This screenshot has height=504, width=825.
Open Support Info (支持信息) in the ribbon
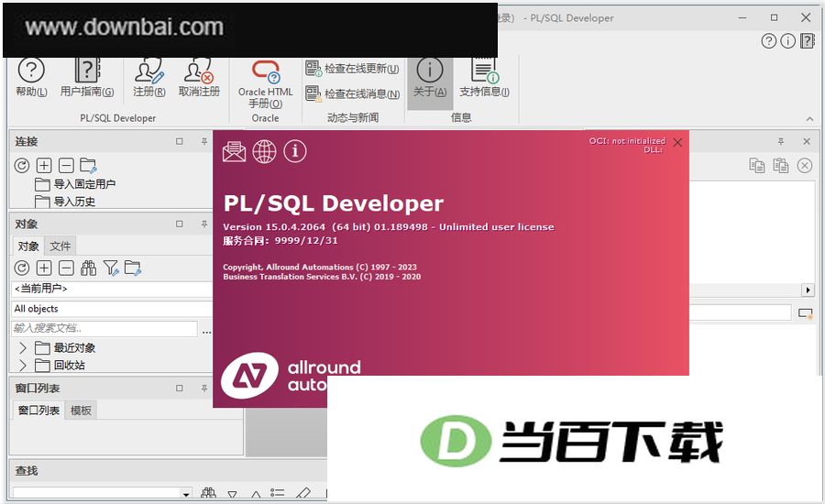pos(484,78)
